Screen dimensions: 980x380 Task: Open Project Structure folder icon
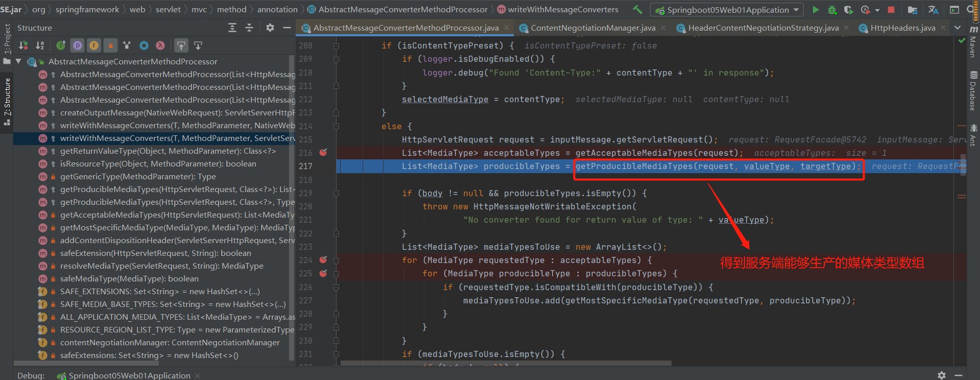913,10
